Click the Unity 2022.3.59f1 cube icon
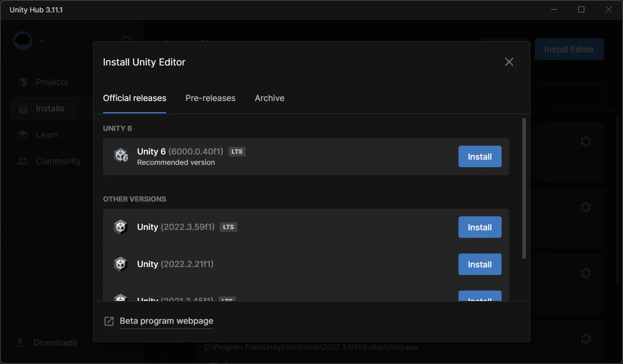Image resolution: width=623 pixels, height=364 pixels. click(121, 227)
